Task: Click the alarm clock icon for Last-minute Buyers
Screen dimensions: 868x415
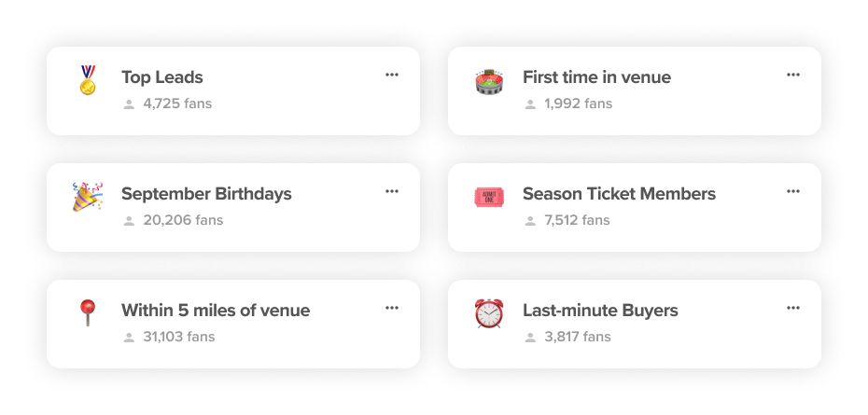Action: point(488,313)
